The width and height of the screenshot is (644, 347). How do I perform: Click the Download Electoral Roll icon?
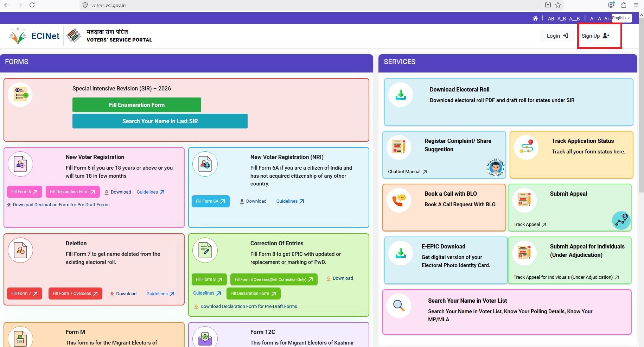click(x=401, y=95)
